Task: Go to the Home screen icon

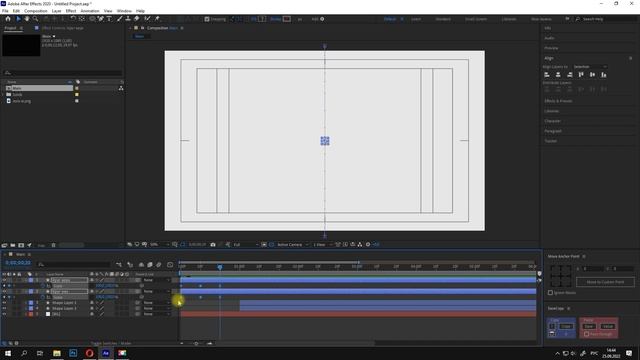Action: (8, 19)
